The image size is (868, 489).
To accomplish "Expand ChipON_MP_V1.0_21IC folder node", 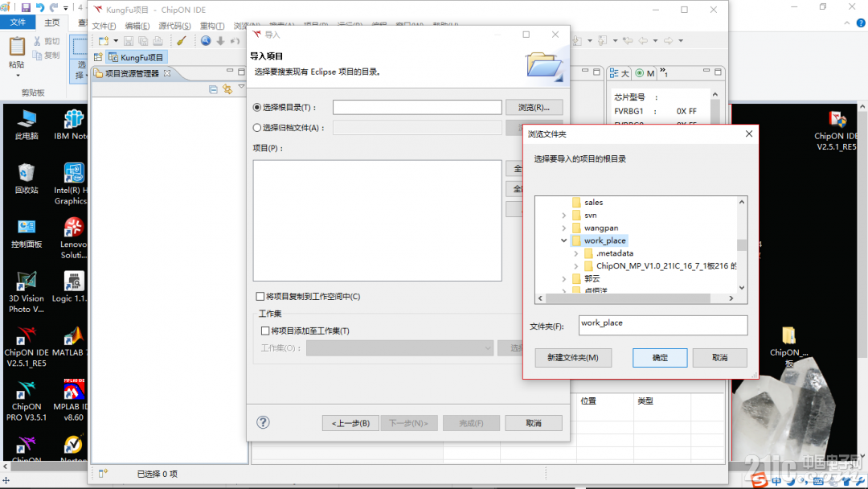I will click(x=576, y=266).
